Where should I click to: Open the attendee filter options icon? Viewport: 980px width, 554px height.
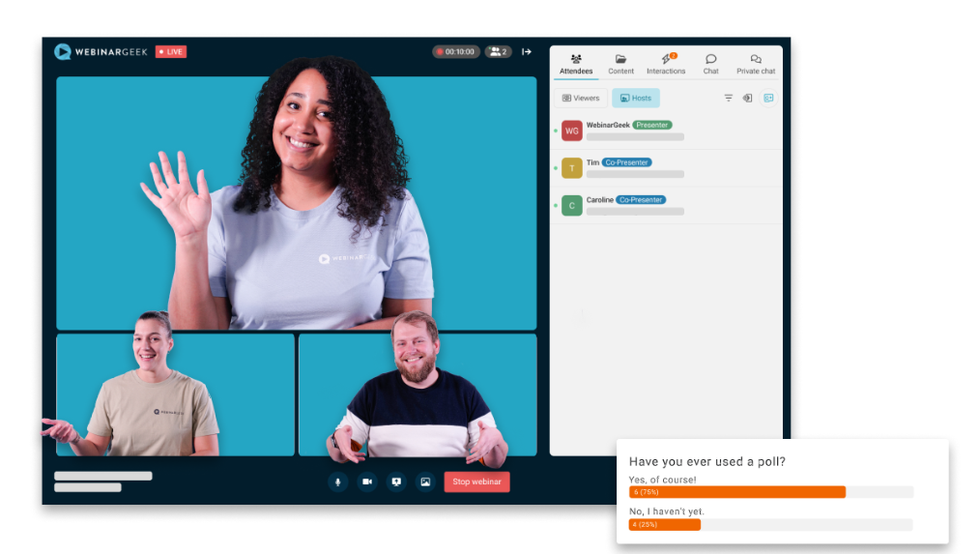pos(729,98)
